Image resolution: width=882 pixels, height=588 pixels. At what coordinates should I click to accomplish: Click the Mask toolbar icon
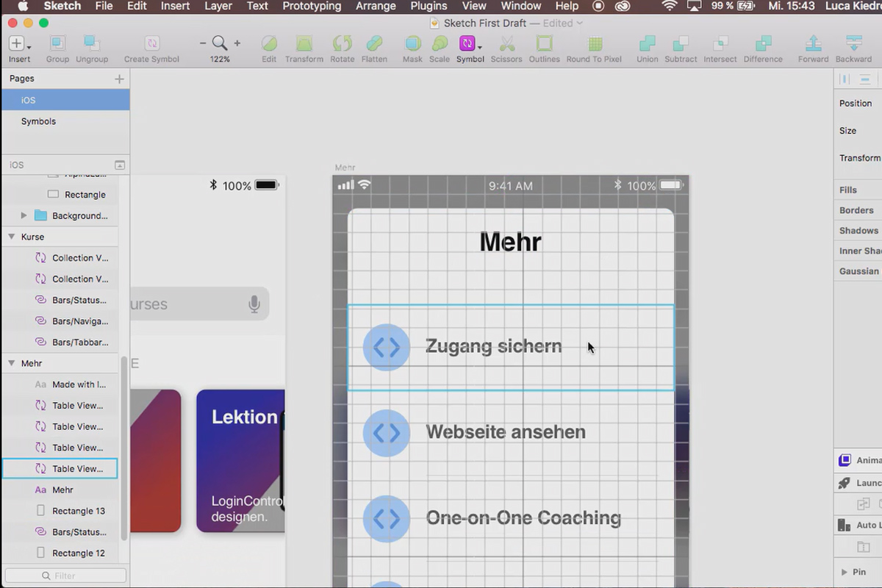pyautogui.click(x=412, y=43)
